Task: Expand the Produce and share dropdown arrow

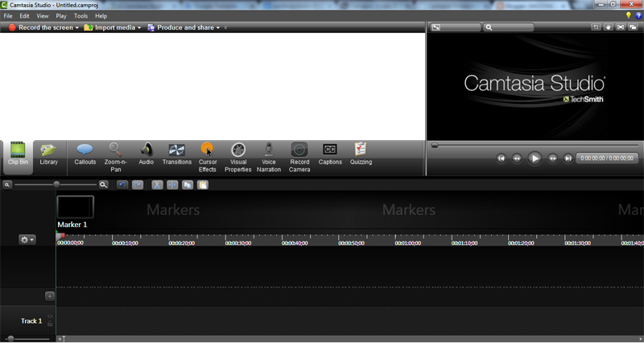Action: coord(218,28)
